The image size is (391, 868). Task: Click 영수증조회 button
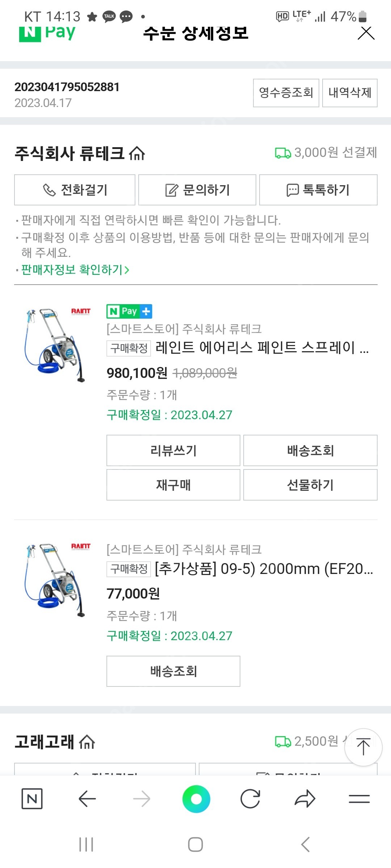pyautogui.click(x=286, y=93)
